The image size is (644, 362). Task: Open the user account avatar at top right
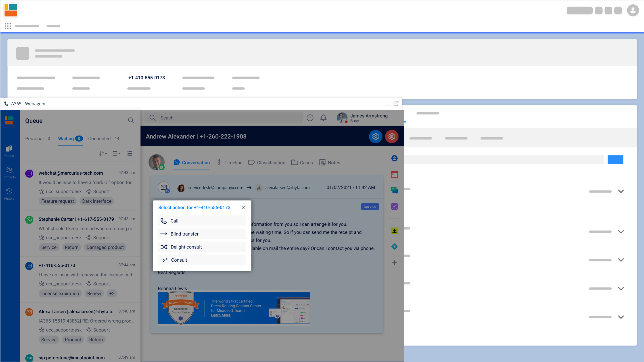tap(633, 10)
